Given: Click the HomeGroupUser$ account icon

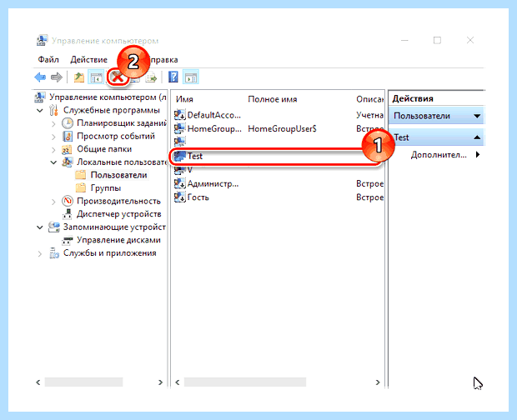Looking at the screenshot, I should [179, 128].
